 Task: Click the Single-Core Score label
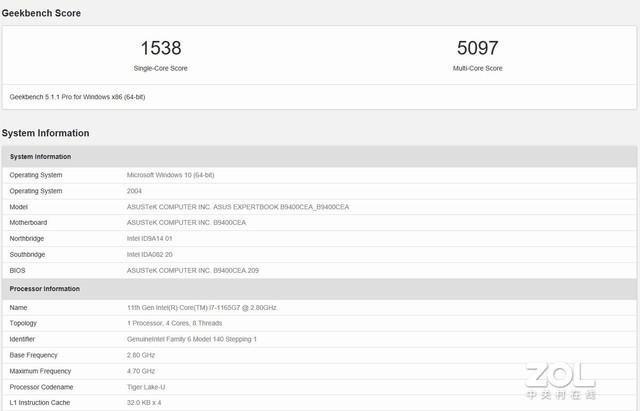[x=160, y=68]
